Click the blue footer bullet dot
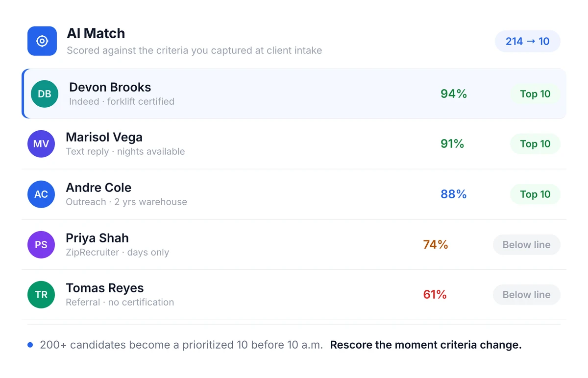This screenshot has height=378, width=588. pos(30,345)
